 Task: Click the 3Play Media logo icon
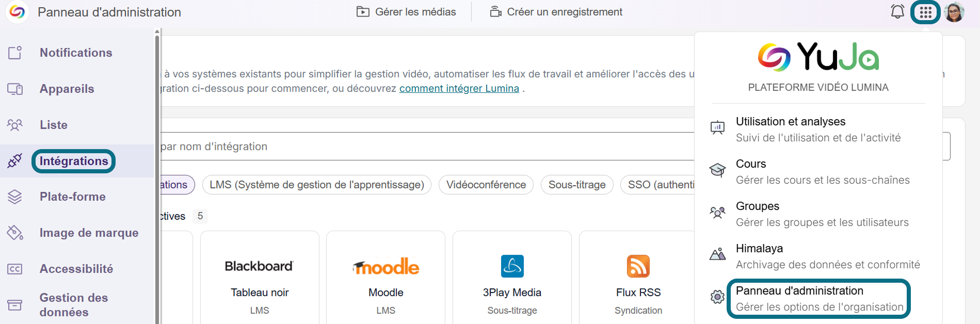512,266
